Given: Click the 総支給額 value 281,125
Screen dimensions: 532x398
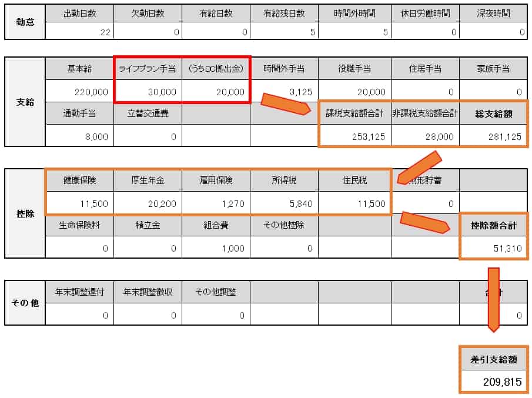Looking at the screenshot, I should 494,136.
